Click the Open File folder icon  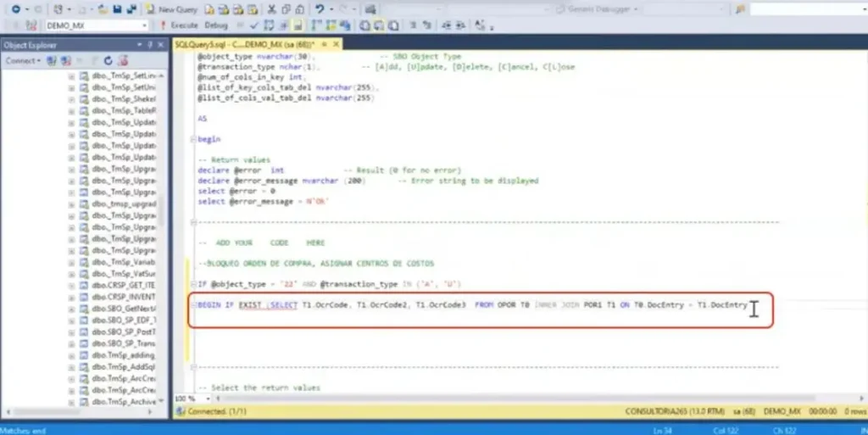coord(103,9)
